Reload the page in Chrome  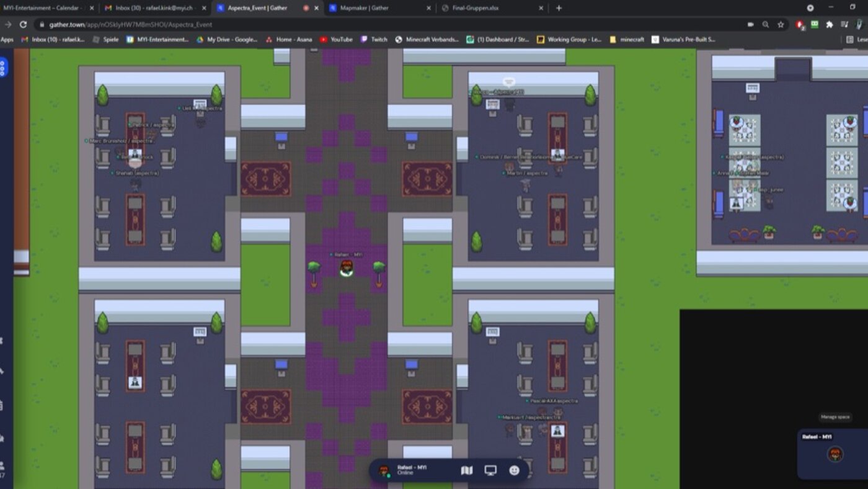(x=23, y=24)
